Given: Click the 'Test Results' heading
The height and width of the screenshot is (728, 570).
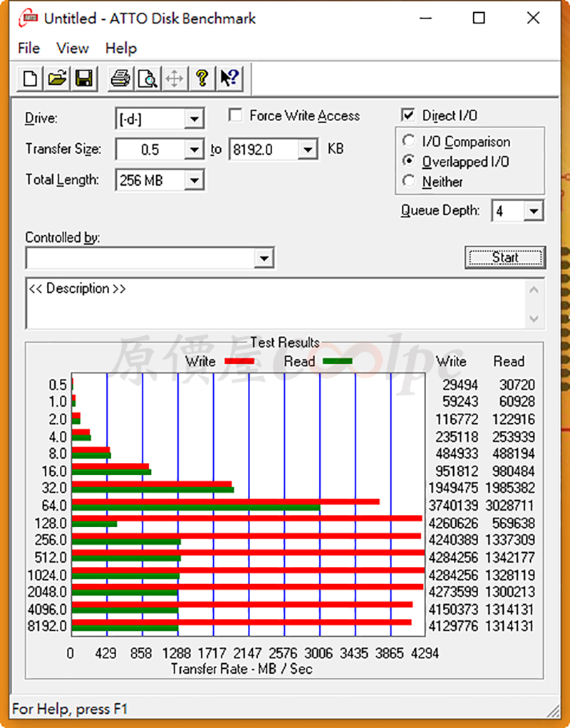Looking at the screenshot, I should tap(285, 343).
